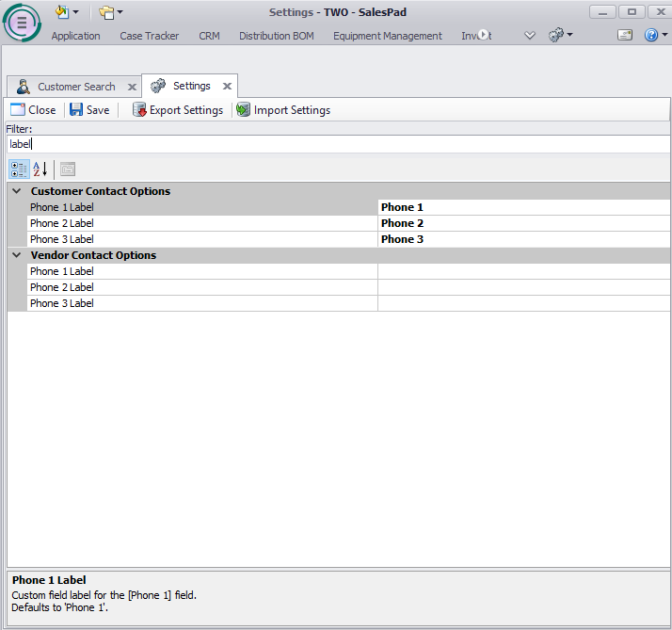Click the Categorized view icon
The height and width of the screenshot is (630, 672).
pyautogui.click(x=19, y=170)
